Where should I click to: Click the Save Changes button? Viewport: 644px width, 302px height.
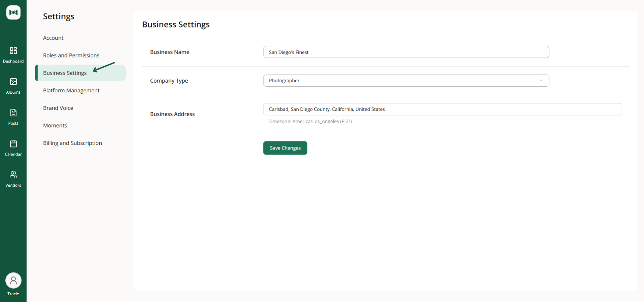point(285,148)
